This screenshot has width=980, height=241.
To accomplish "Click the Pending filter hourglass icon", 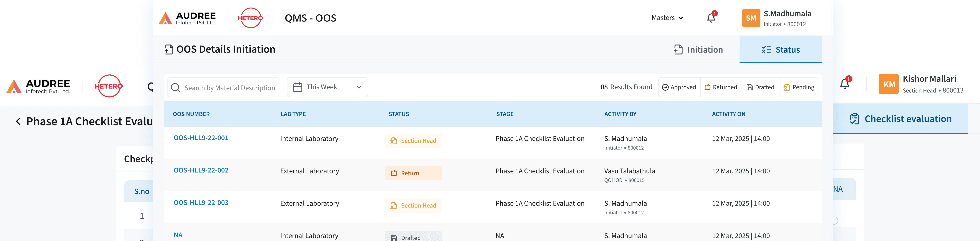I will [787, 87].
